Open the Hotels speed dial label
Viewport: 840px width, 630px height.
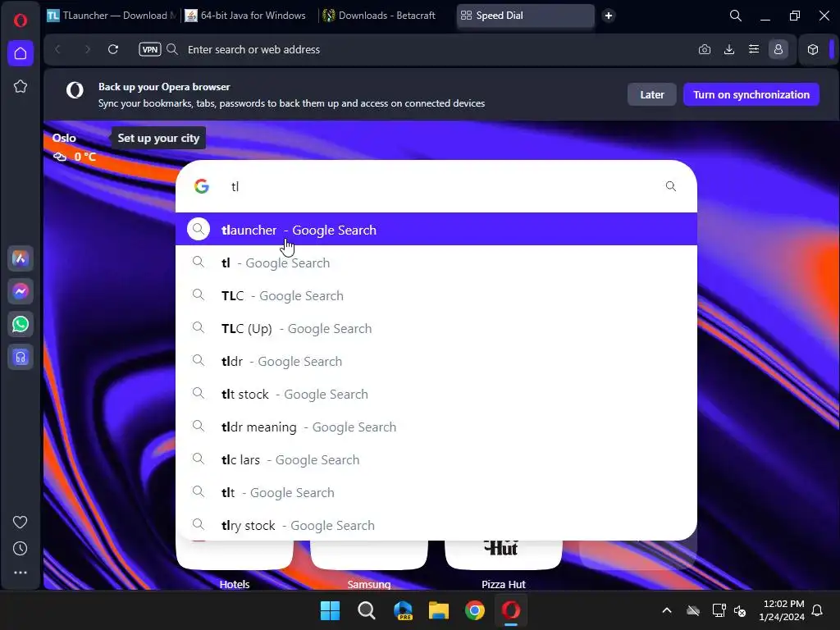234,584
